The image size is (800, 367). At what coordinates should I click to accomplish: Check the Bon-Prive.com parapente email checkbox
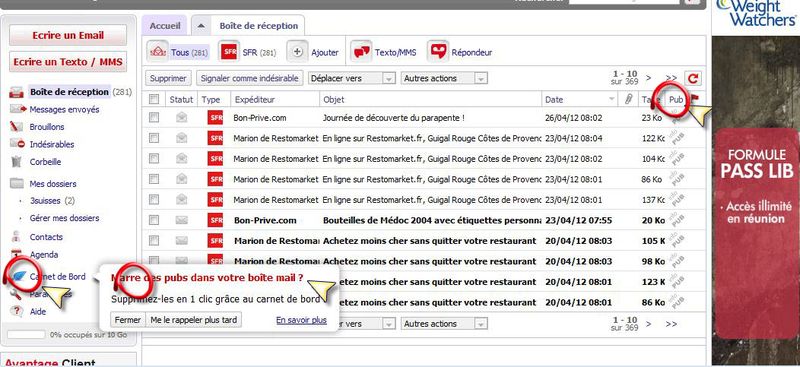click(x=154, y=117)
